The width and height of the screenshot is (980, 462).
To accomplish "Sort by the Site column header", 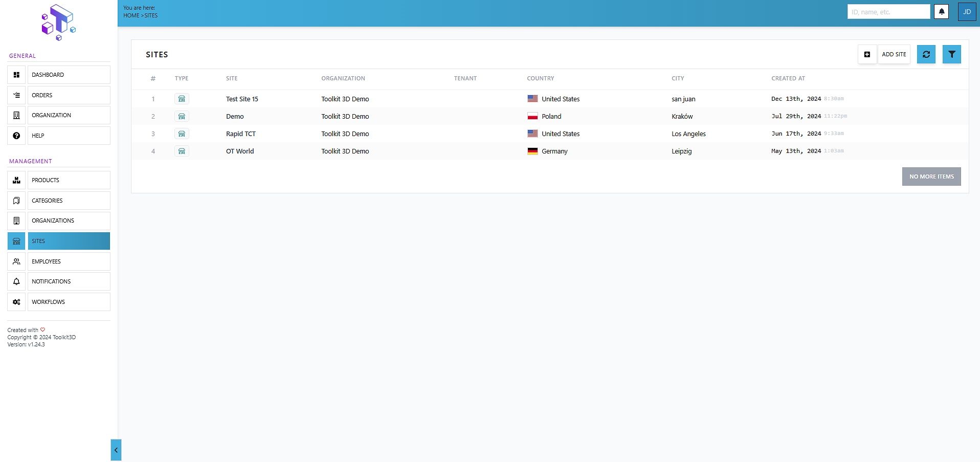I will 232,78.
